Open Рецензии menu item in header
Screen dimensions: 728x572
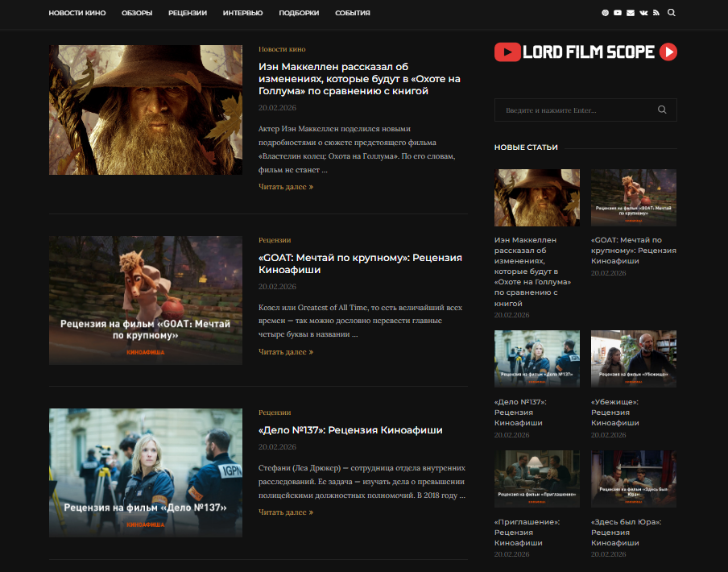click(x=188, y=13)
